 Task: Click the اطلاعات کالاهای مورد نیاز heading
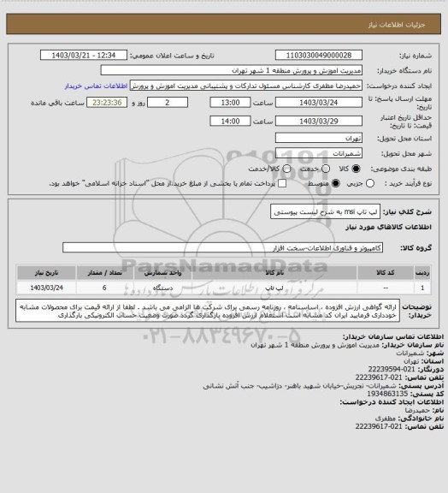[389, 227]
